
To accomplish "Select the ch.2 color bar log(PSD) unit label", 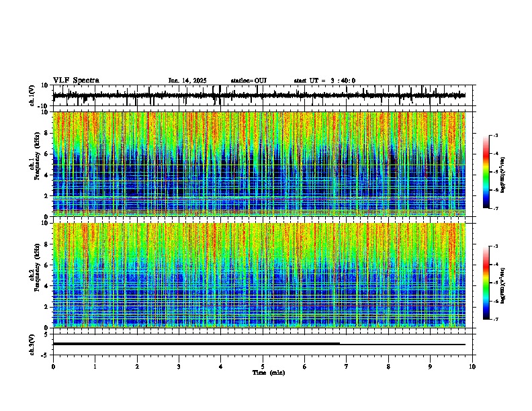I will pyautogui.click(x=503, y=285).
